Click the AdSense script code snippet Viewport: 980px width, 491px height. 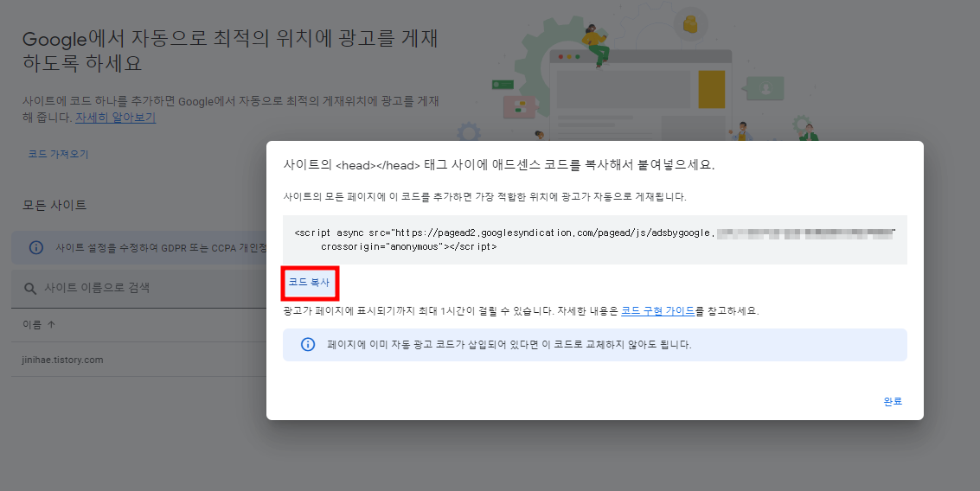(594, 239)
